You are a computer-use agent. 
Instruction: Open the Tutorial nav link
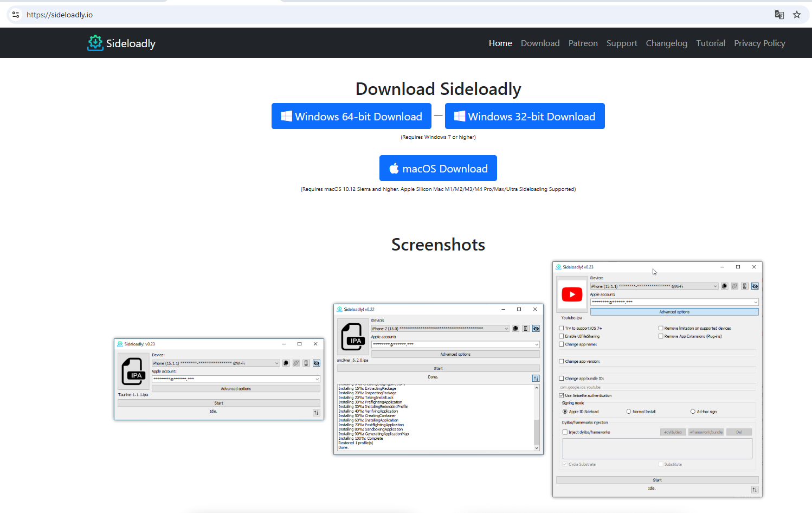[711, 43]
